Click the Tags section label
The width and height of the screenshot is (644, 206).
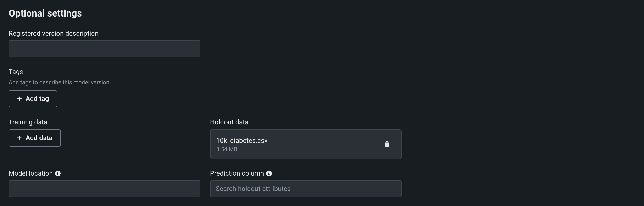16,72
